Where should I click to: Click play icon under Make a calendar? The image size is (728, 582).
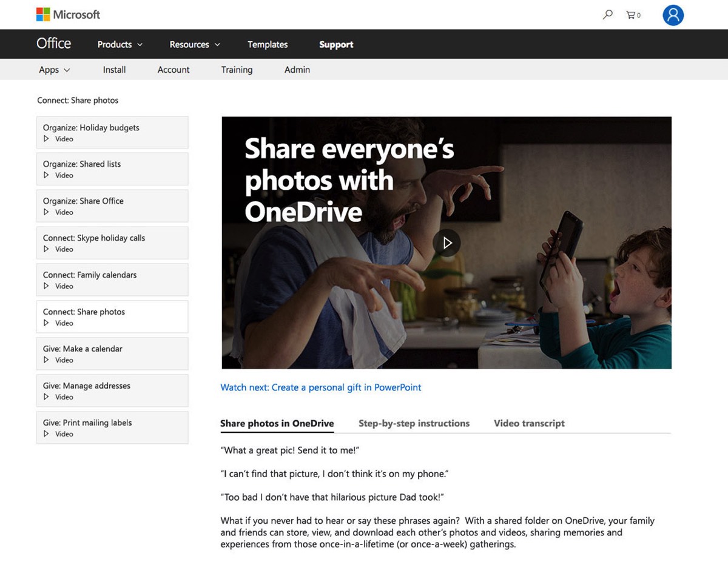[x=46, y=360]
